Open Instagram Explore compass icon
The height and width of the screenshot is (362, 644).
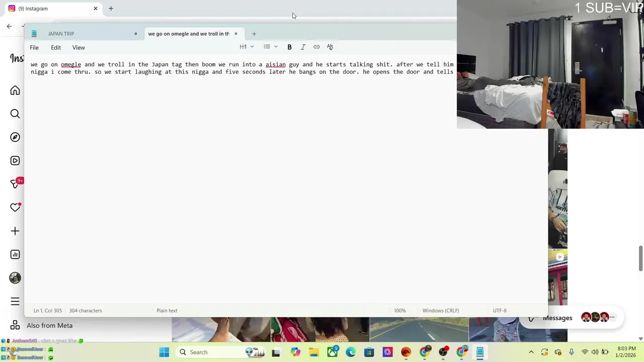(15, 137)
